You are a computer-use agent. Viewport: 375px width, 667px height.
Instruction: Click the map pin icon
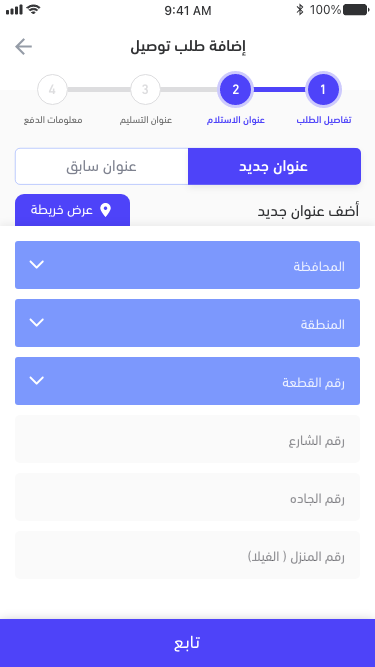pyautogui.click(x=105, y=210)
